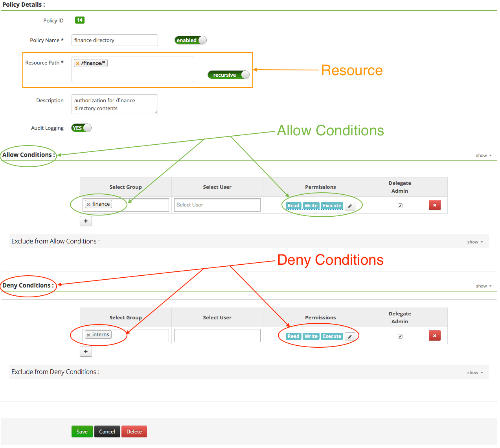Delete the interns deny condition row

coord(434,336)
